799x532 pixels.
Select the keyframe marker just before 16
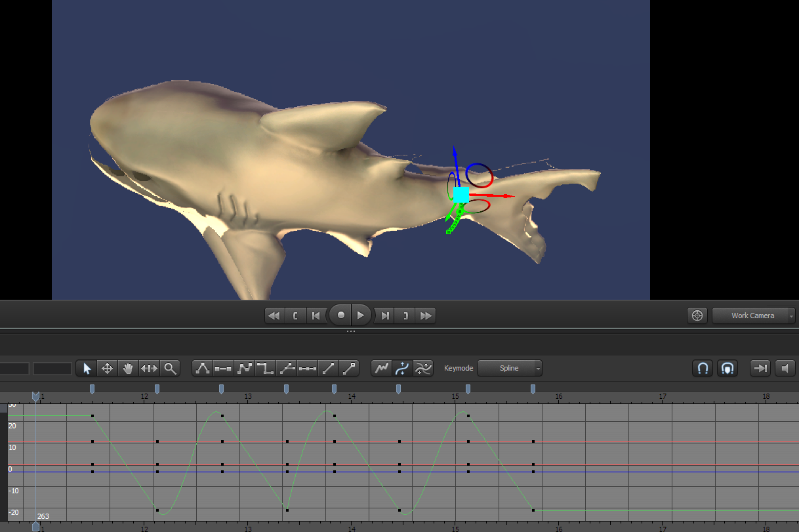click(533, 389)
